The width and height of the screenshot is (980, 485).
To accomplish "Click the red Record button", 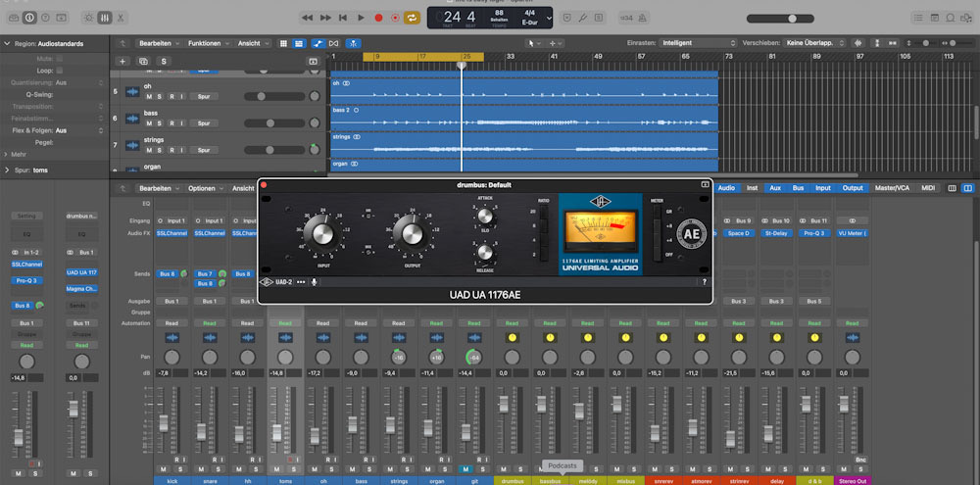I will coord(378,18).
